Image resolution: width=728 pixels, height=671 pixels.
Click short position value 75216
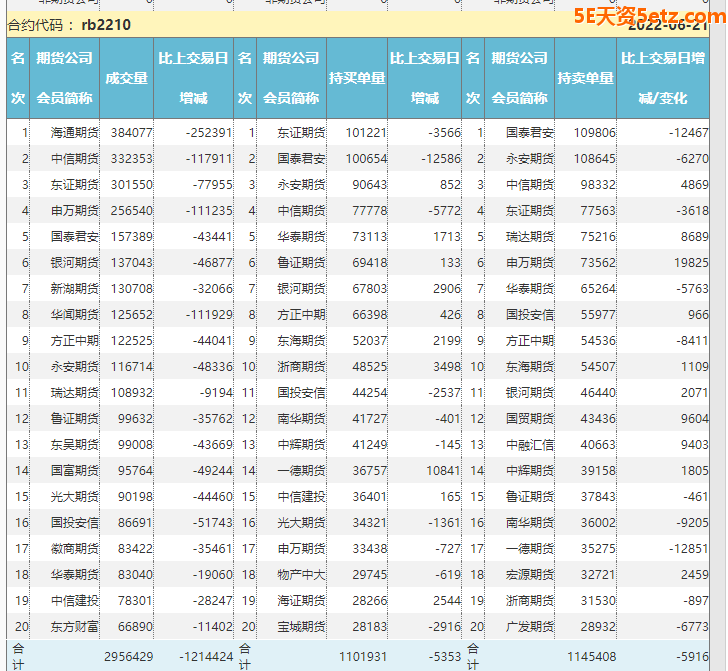point(598,237)
